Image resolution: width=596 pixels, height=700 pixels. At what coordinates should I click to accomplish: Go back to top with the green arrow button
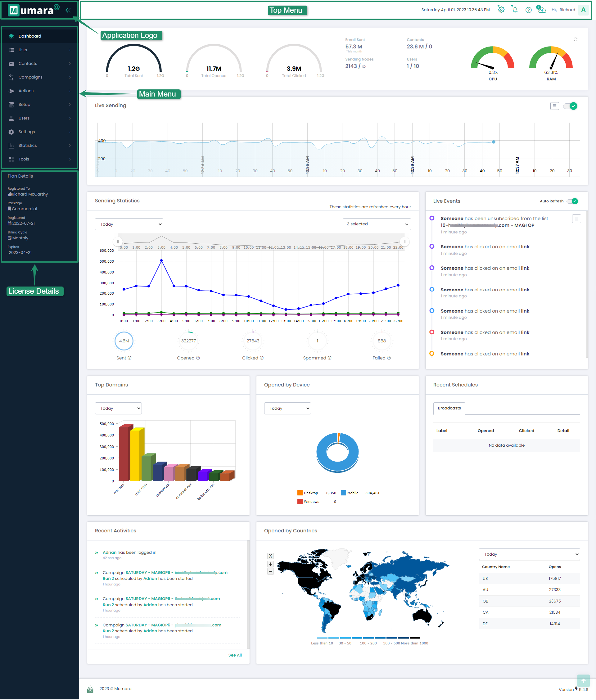(584, 681)
